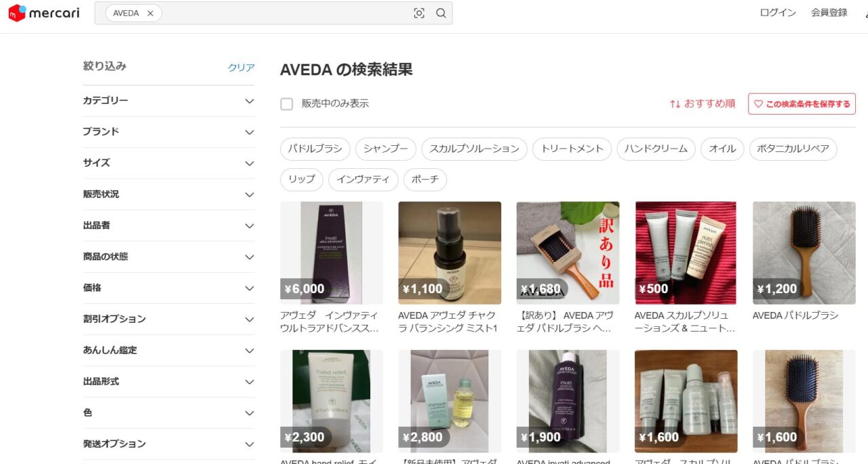Expand the 発送オプション filter
The height and width of the screenshot is (464, 868).
coord(169,444)
